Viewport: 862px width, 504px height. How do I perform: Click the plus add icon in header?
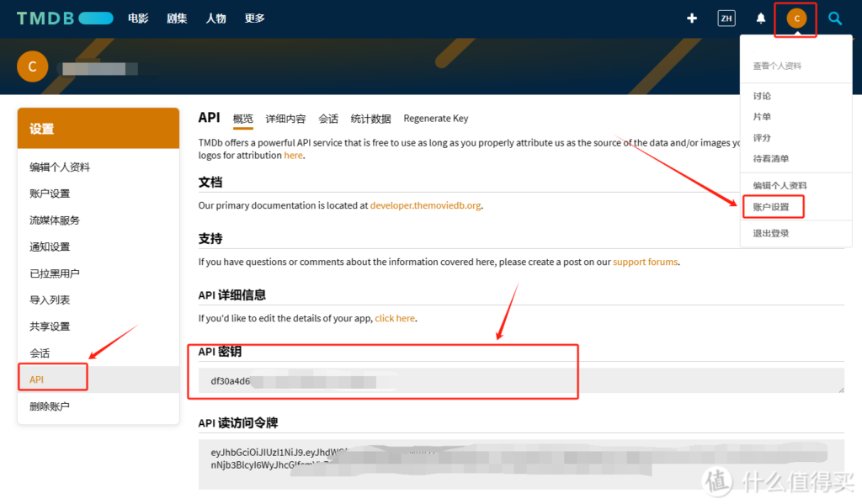[692, 18]
